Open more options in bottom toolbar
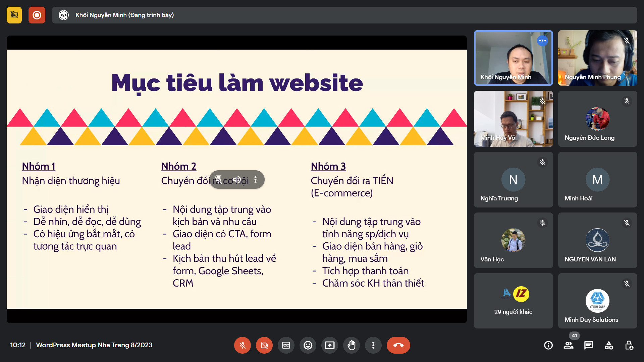 (373, 345)
